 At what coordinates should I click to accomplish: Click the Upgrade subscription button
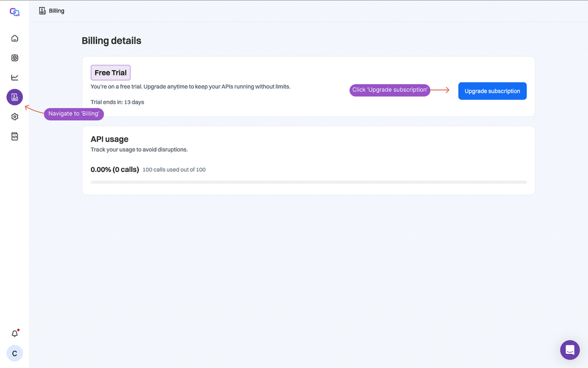[x=492, y=91]
